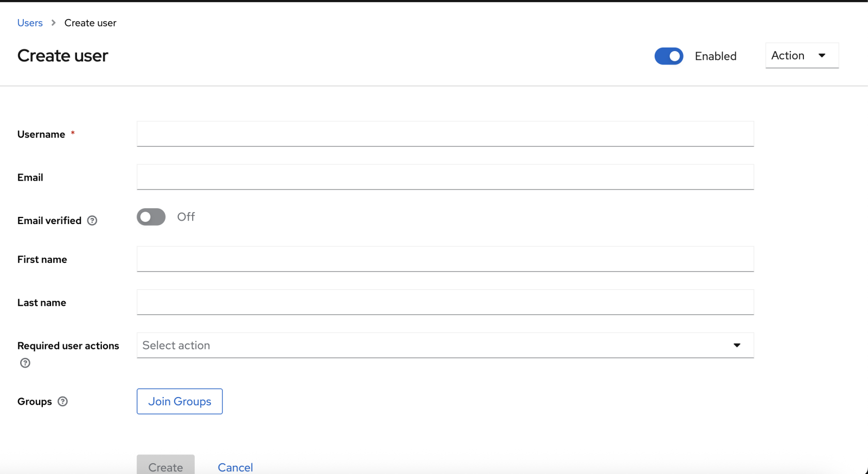The image size is (868, 474).
Task: Open the Action dropdown menu
Action: (801, 55)
